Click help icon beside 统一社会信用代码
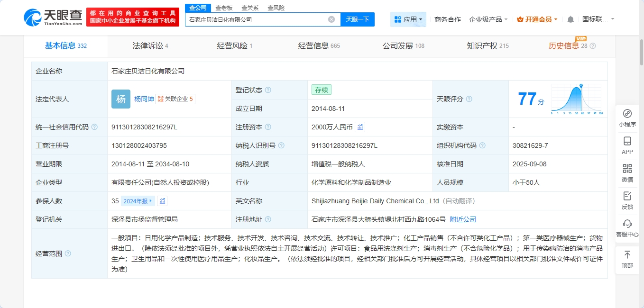Image resolution: width=644 pixels, height=308 pixels. pyautogui.click(x=94, y=127)
